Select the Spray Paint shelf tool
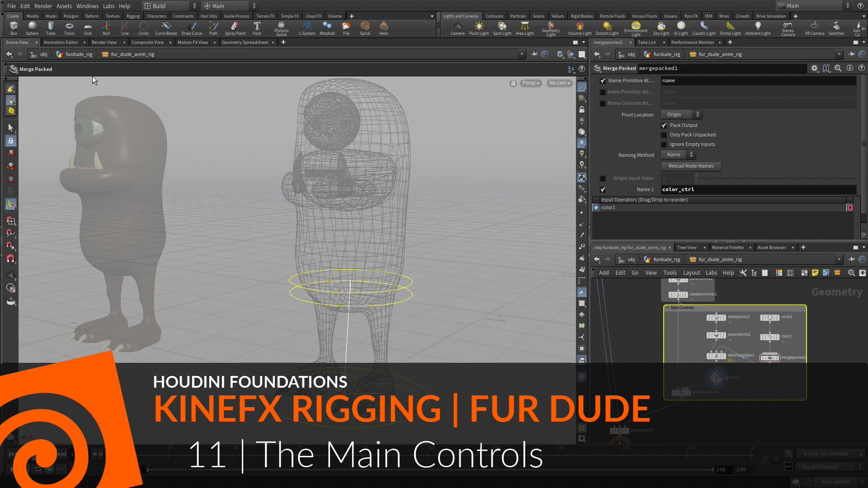Image resolution: width=868 pixels, height=488 pixels. click(x=235, y=28)
